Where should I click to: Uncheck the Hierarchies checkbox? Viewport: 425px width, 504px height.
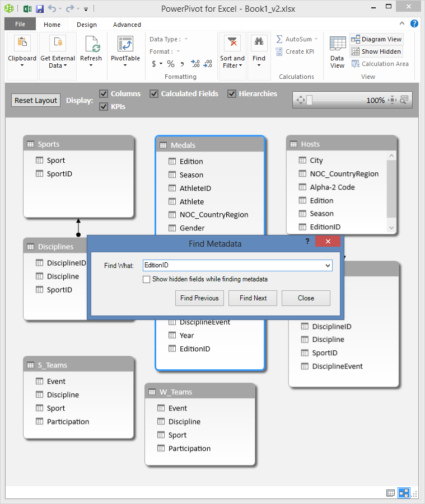(232, 93)
